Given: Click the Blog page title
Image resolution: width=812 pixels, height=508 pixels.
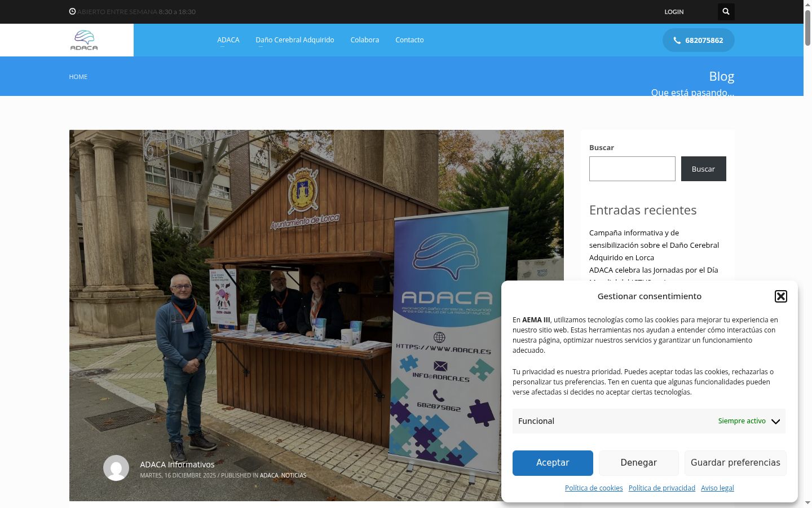Looking at the screenshot, I should point(721,76).
